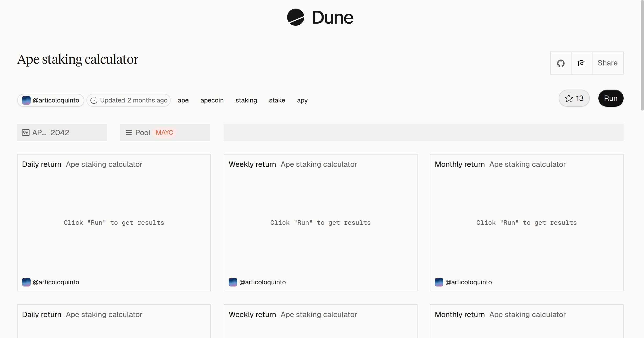Click the list icon next to Pool
Viewport: 644px width, 338px height.
pyautogui.click(x=129, y=133)
